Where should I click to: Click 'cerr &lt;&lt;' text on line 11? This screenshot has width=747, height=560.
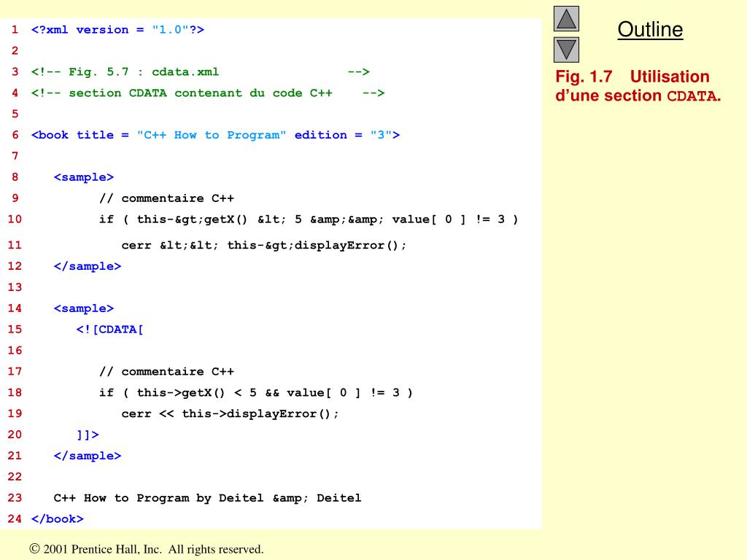tap(264, 245)
